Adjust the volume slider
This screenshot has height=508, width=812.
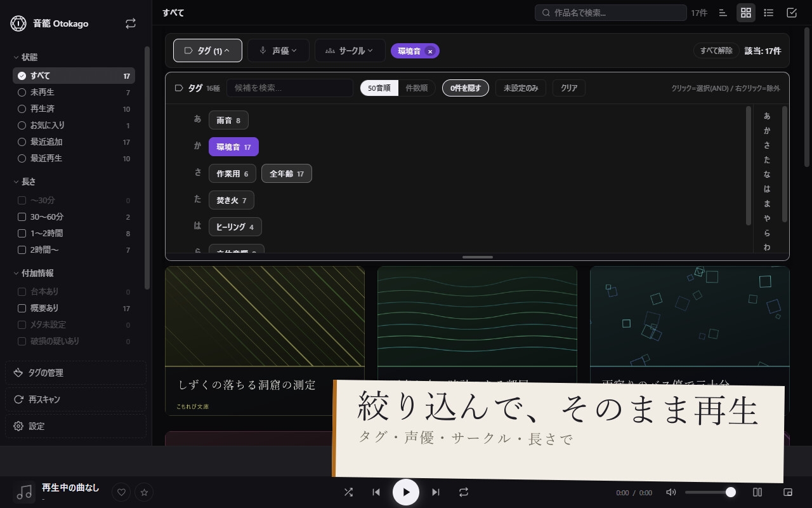[709, 492]
